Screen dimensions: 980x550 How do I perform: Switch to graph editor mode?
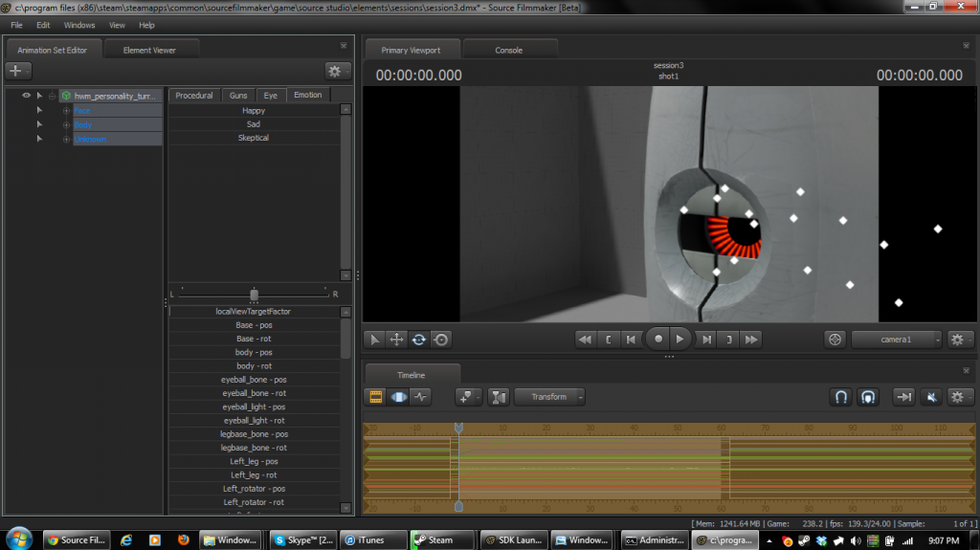(x=421, y=397)
